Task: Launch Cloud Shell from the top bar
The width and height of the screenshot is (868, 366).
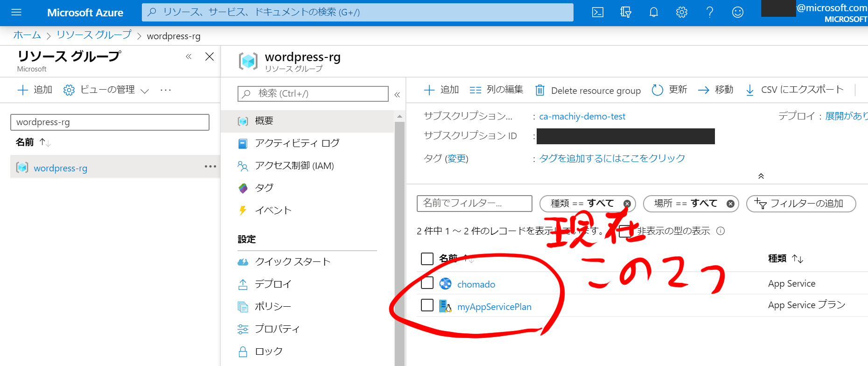Action: [598, 12]
